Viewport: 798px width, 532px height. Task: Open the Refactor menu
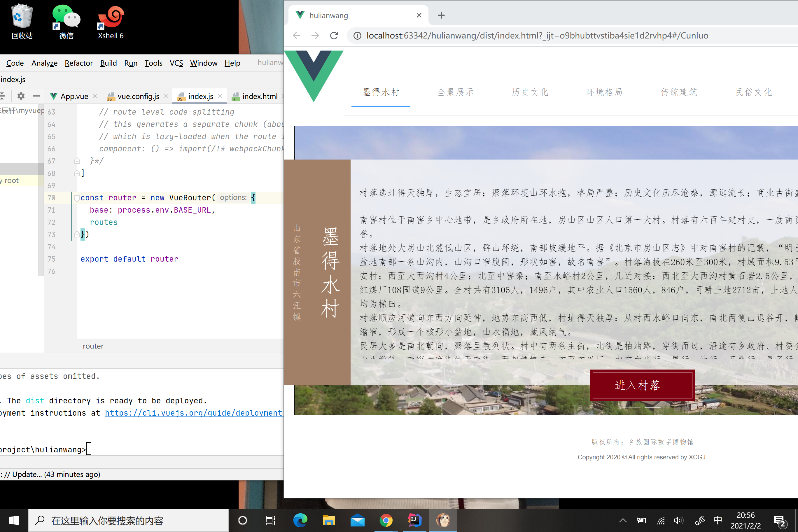point(78,63)
